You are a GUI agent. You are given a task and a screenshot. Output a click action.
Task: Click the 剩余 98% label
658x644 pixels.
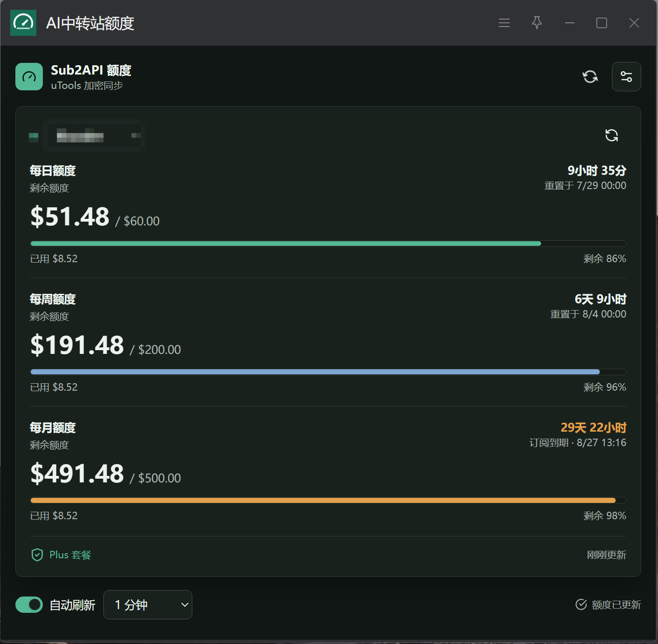[x=605, y=516]
